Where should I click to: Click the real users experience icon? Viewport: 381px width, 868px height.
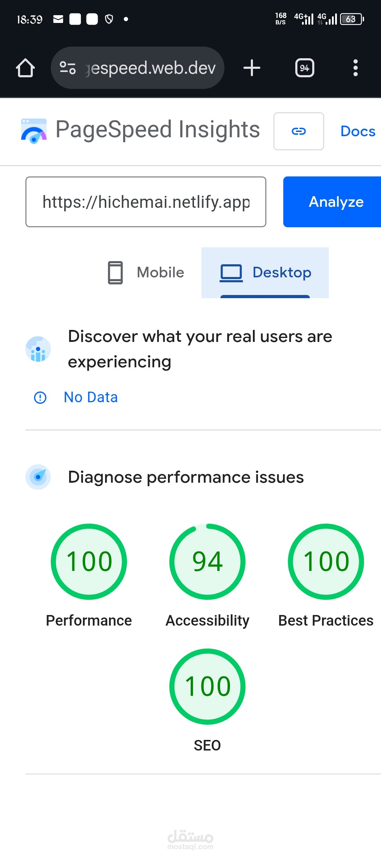(x=38, y=349)
